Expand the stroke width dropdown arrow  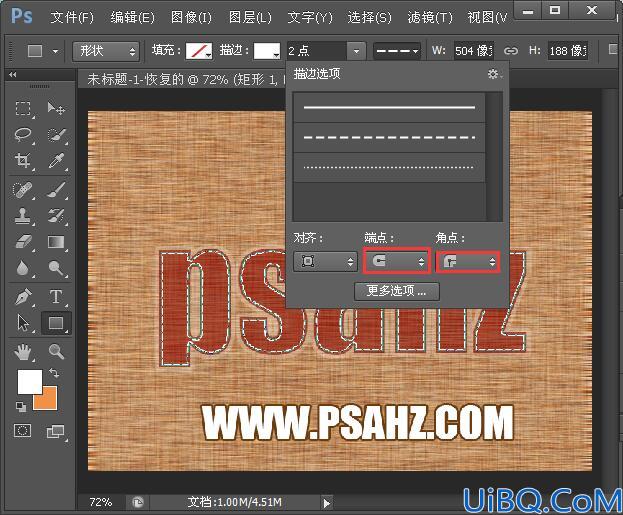point(356,51)
